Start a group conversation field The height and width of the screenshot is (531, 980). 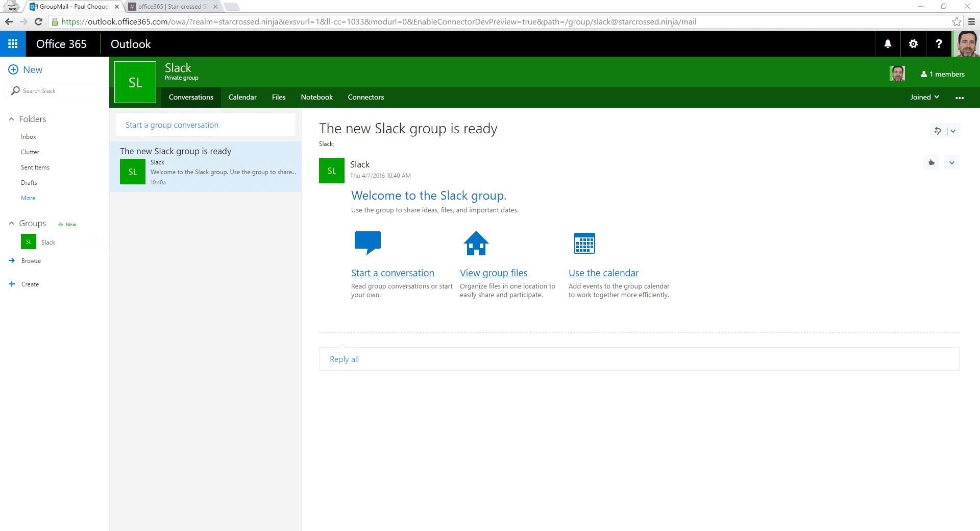click(205, 125)
